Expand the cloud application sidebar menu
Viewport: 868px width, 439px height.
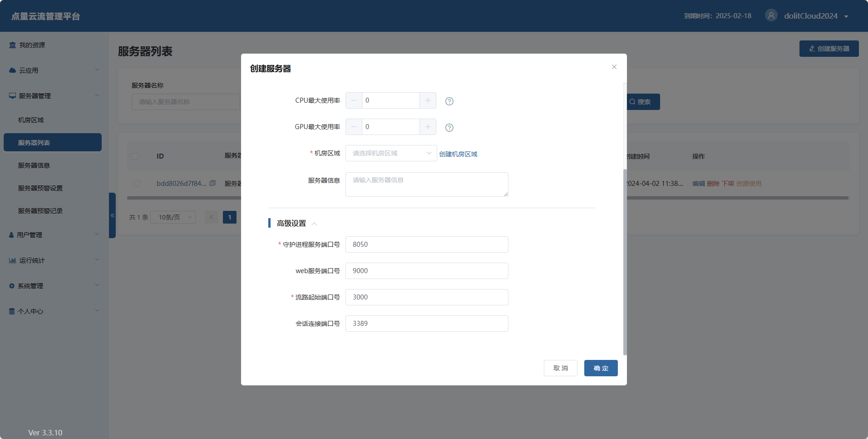[x=54, y=70]
